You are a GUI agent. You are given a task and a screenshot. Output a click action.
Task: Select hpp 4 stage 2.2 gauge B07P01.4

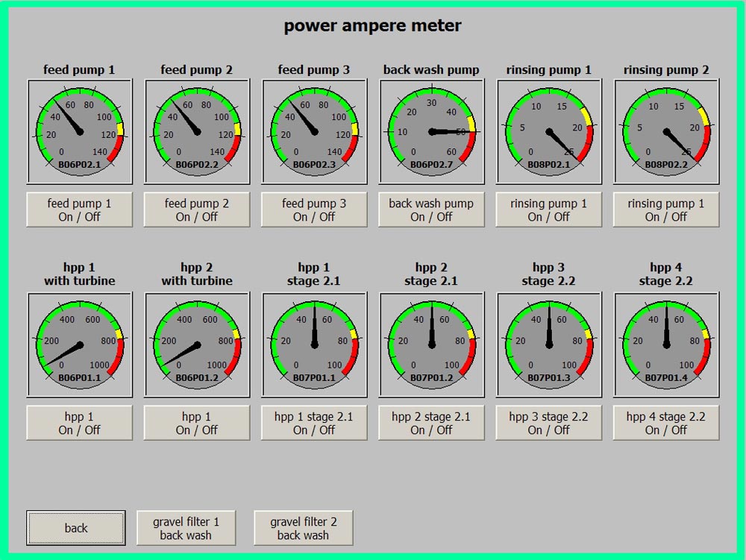(666, 345)
